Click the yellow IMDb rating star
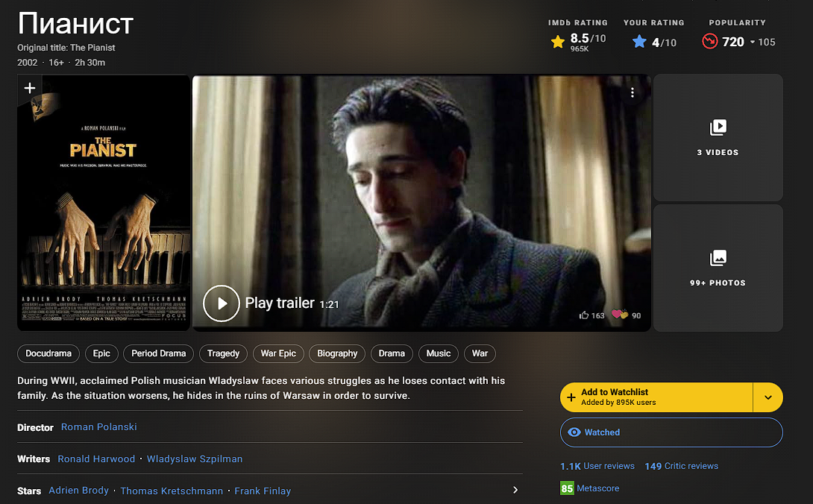 [558, 42]
